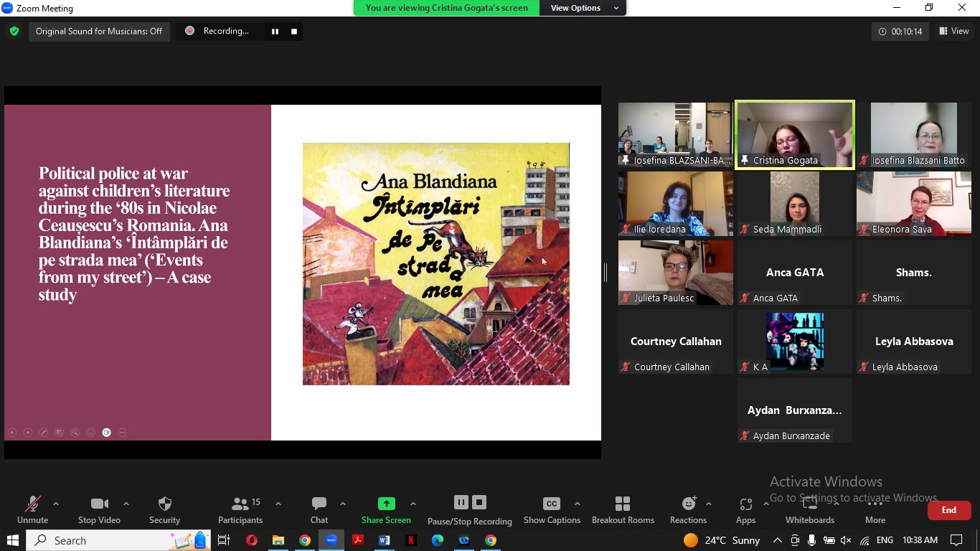Go to next slide in shared presentation
This screenshot has width=980, height=551.
click(x=28, y=433)
